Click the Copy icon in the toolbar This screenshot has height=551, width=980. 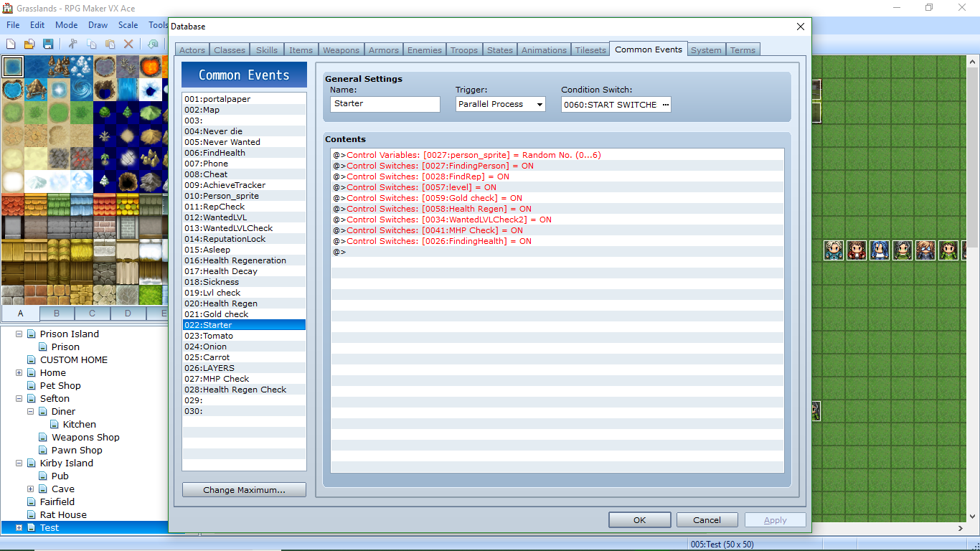pos(92,44)
